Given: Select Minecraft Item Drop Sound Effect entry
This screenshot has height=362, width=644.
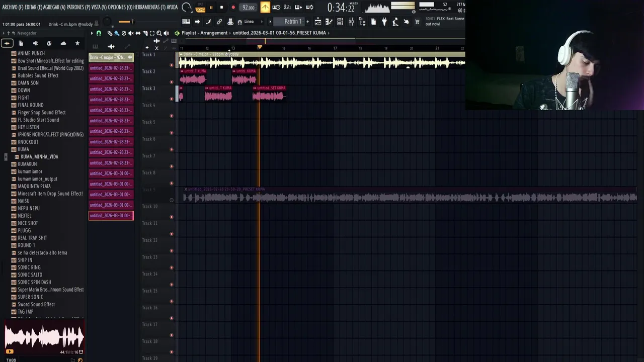Looking at the screenshot, I should (x=50, y=194).
